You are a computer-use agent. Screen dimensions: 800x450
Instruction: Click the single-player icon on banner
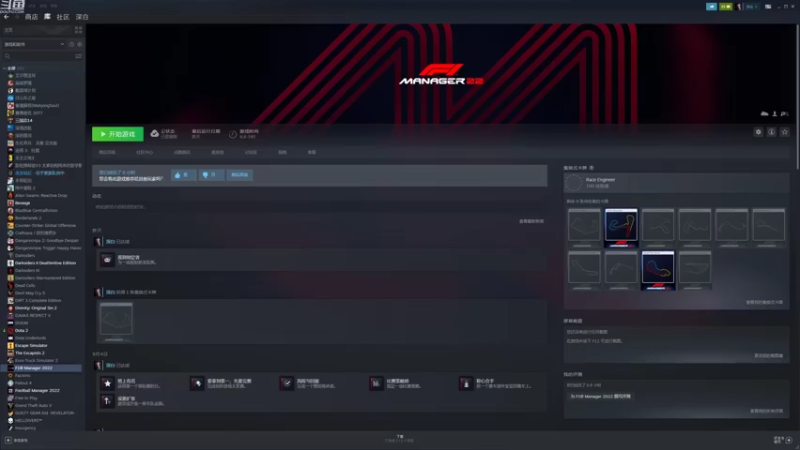[x=774, y=114]
